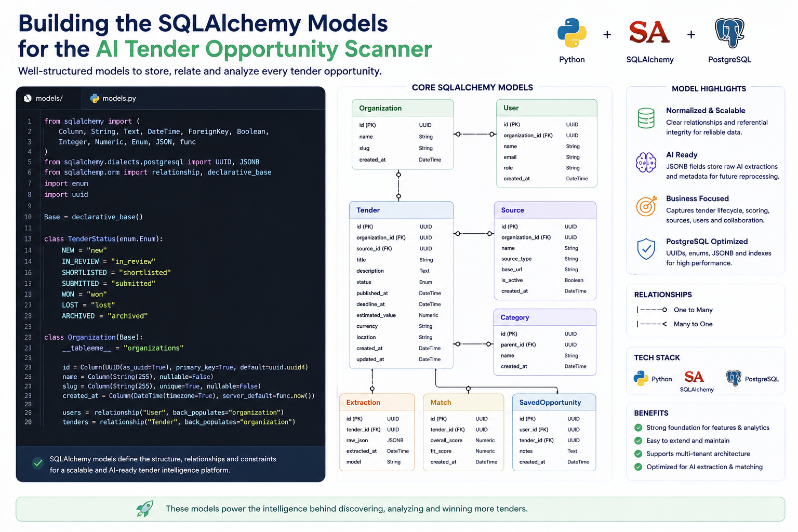
Task: Click the rocket icon in bottom banner
Action: tap(145, 509)
